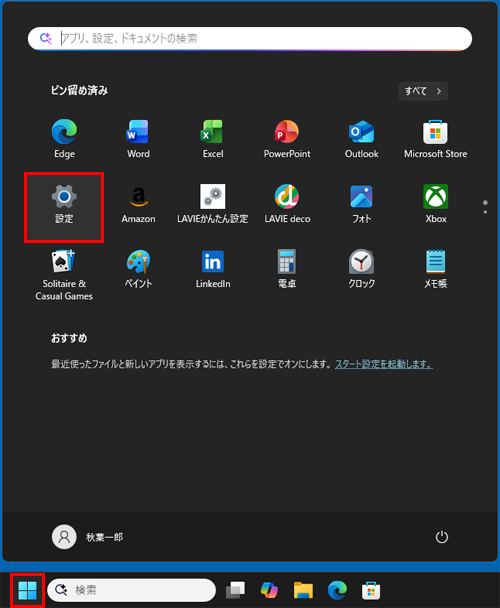Image resolution: width=500 pixels, height=608 pixels.
Task: Open 秋葉一郎 user account menu
Action: tap(88, 537)
